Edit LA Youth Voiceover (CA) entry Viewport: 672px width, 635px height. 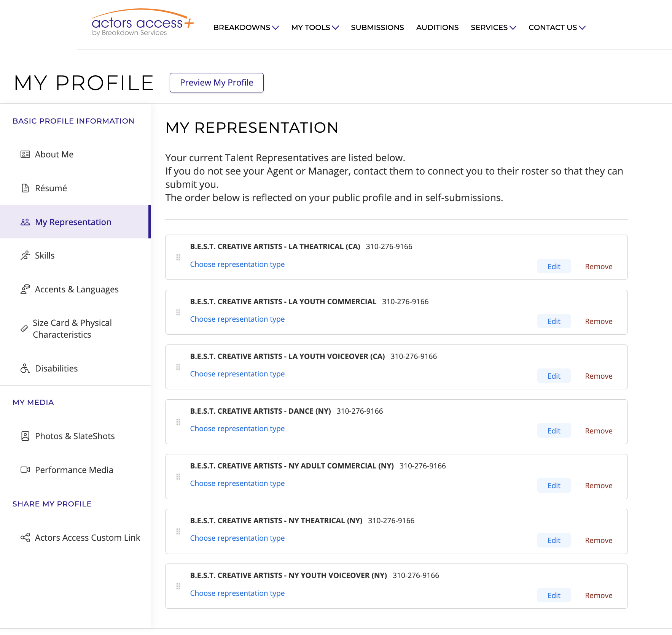pyautogui.click(x=554, y=376)
